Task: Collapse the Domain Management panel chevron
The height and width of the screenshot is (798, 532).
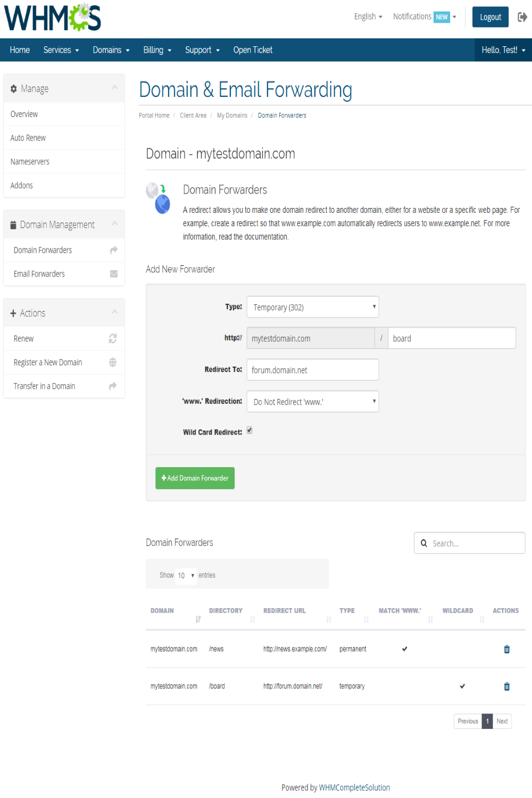Action: [114, 223]
